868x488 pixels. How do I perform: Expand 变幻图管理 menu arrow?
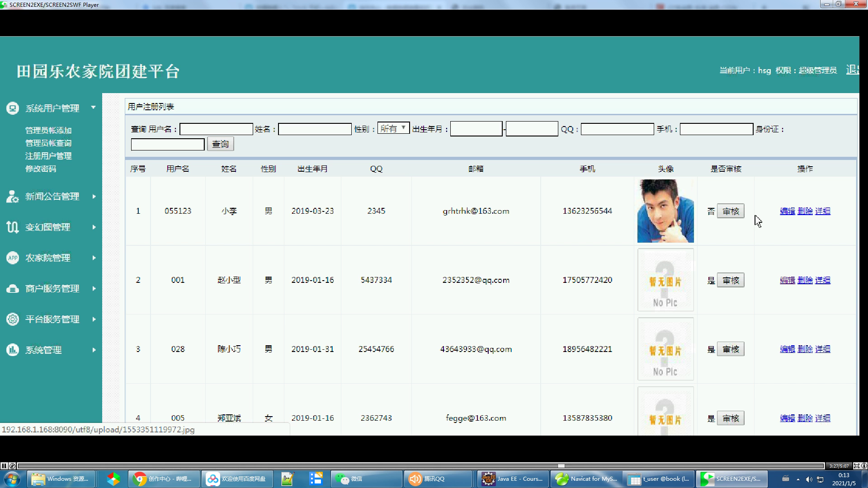(94, 227)
